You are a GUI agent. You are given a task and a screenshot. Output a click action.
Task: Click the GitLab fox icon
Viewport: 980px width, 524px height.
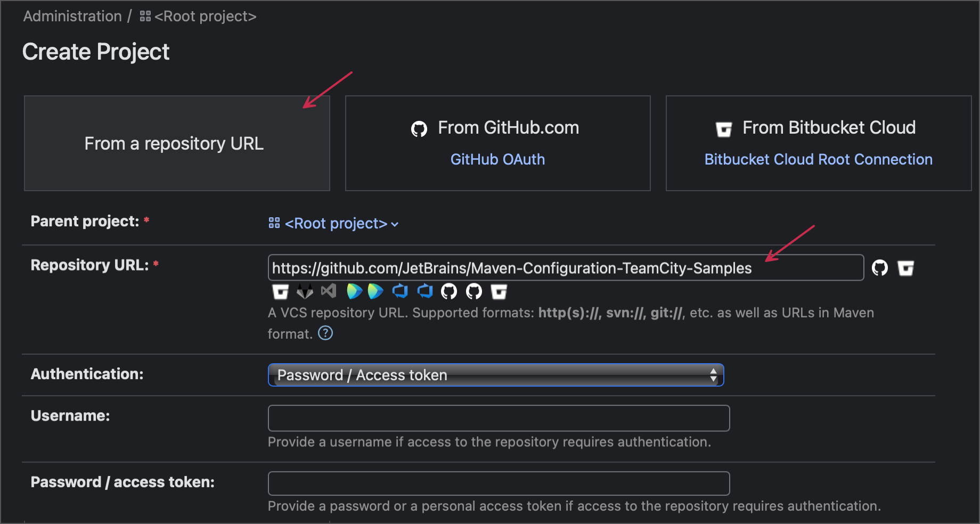point(305,291)
